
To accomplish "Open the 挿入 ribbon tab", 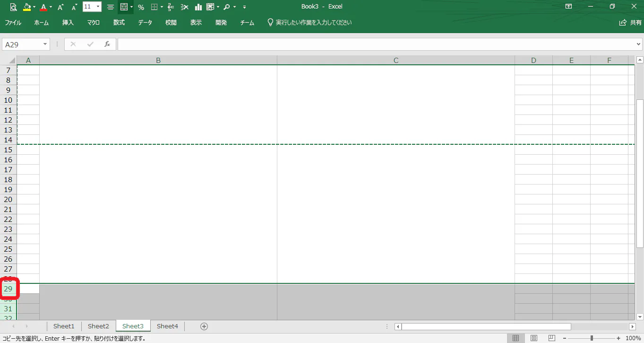I will pyautogui.click(x=68, y=23).
